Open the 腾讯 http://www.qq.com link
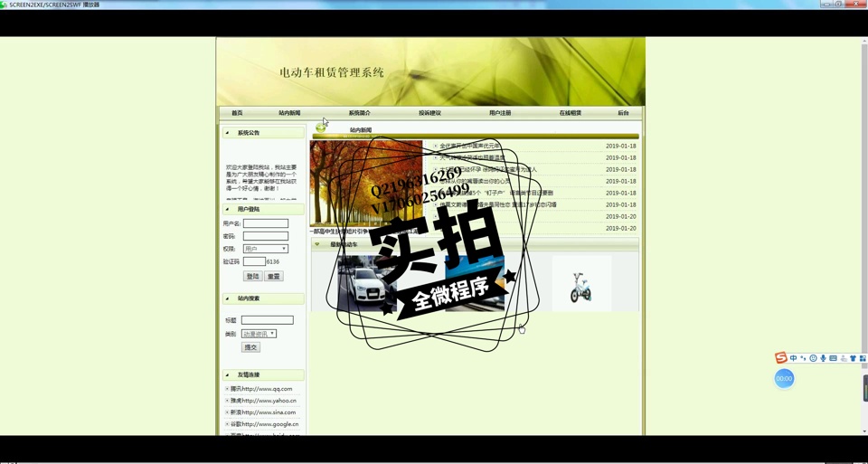 click(x=261, y=389)
